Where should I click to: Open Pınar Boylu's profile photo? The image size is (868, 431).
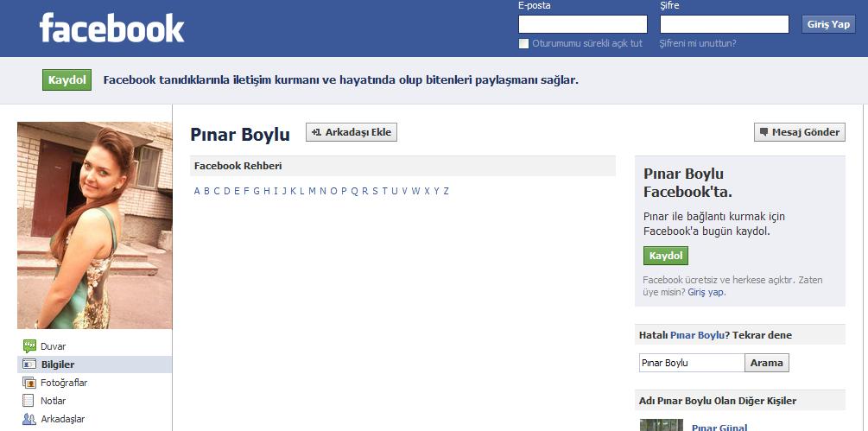click(x=95, y=225)
